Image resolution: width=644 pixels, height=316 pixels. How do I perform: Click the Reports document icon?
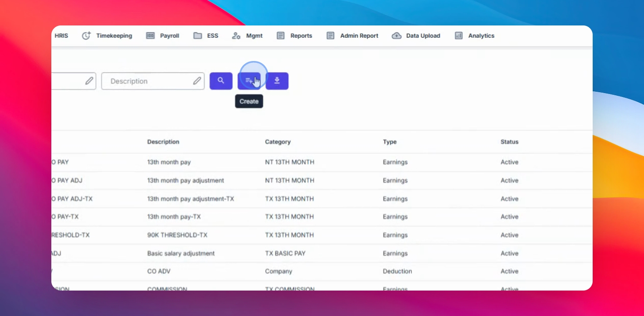click(x=281, y=36)
